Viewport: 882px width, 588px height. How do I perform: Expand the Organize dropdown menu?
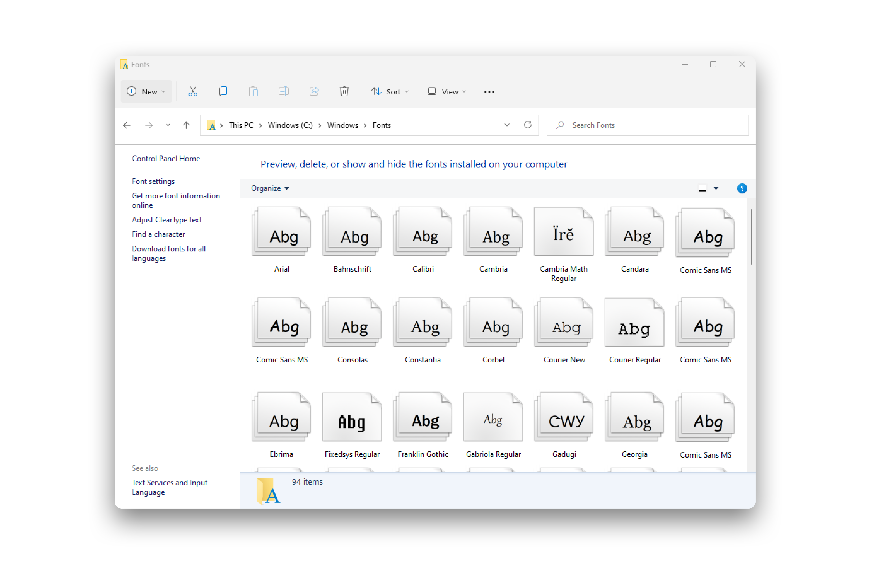point(269,188)
